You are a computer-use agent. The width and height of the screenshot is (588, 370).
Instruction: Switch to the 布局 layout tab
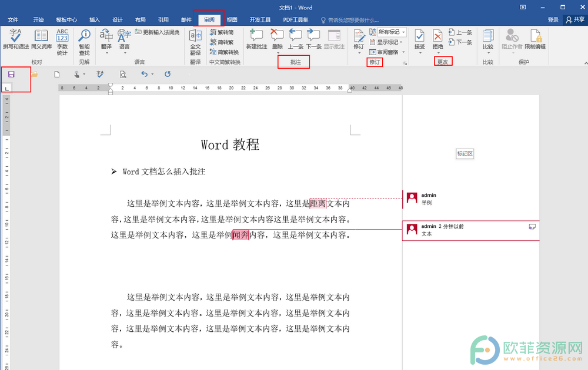click(x=141, y=20)
